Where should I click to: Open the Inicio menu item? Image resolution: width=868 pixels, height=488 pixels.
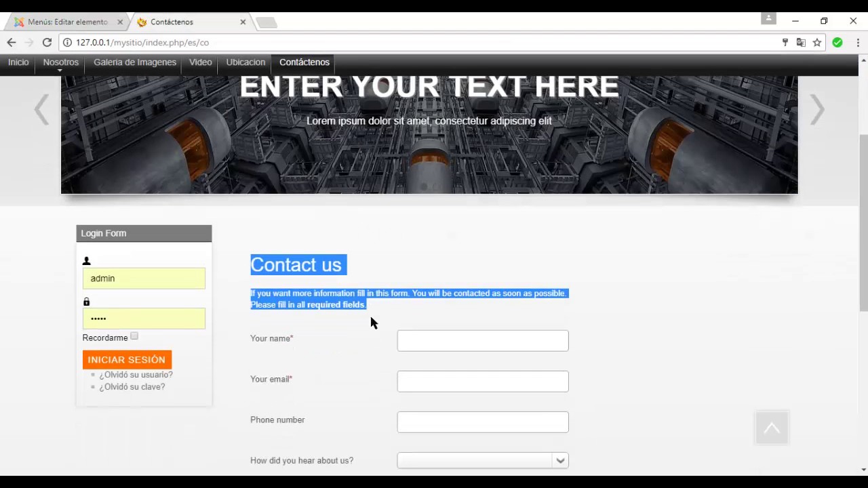pyautogui.click(x=18, y=62)
